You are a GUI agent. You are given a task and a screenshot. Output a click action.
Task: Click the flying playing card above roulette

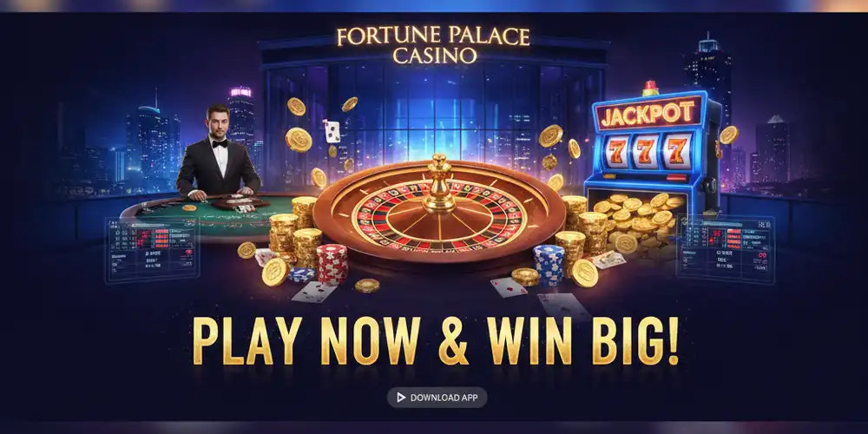(332, 131)
